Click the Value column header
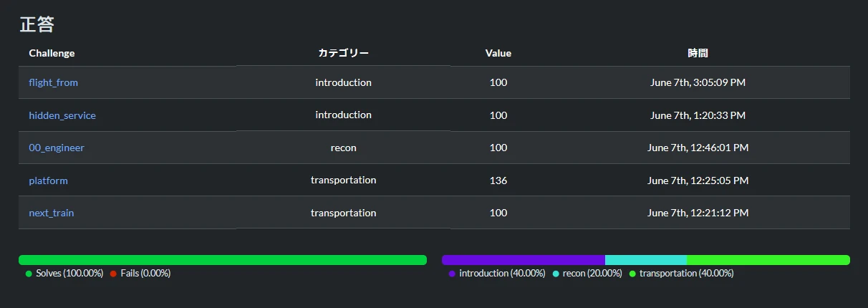The width and height of the screenshot is (868, 308). [498, 53]
